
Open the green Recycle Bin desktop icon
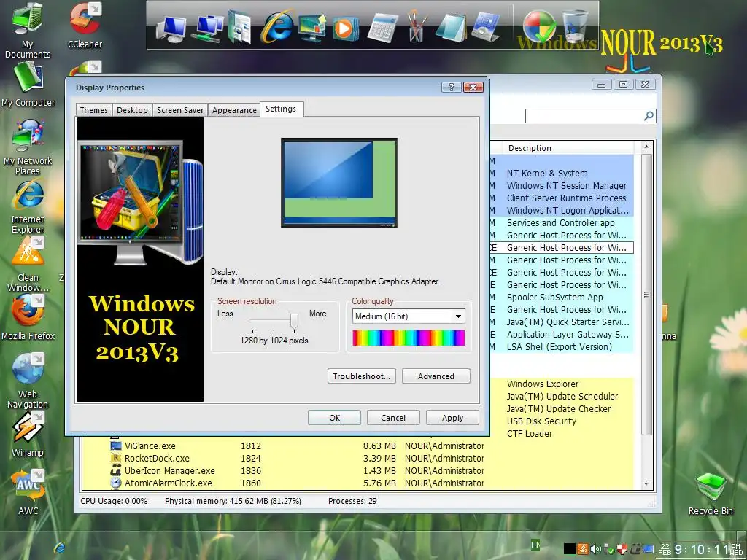point(711,494)
